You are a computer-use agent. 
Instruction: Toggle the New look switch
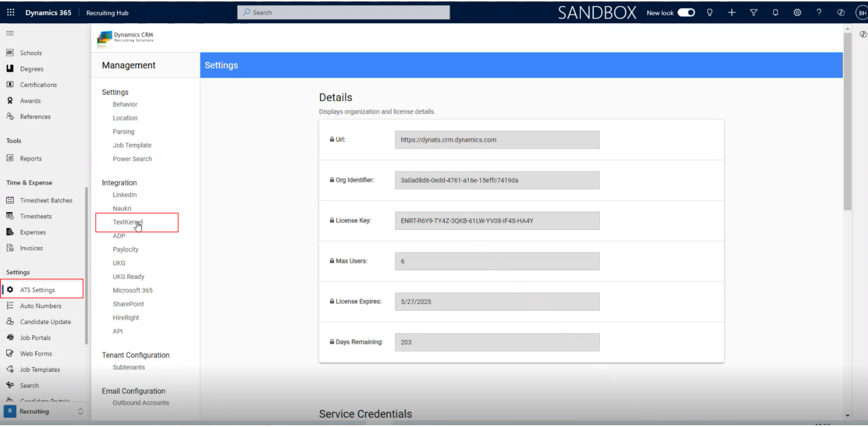(x=686, y=13)
